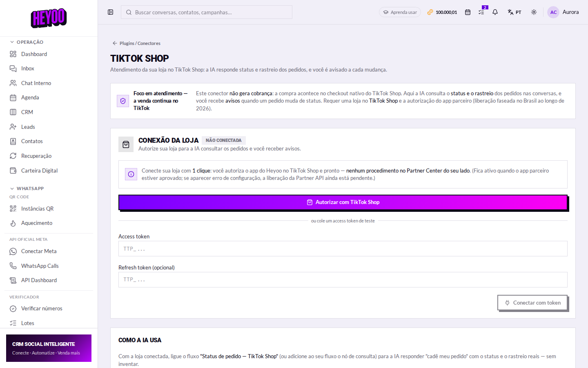Open the task checklist icon with badge

(481, 12)
